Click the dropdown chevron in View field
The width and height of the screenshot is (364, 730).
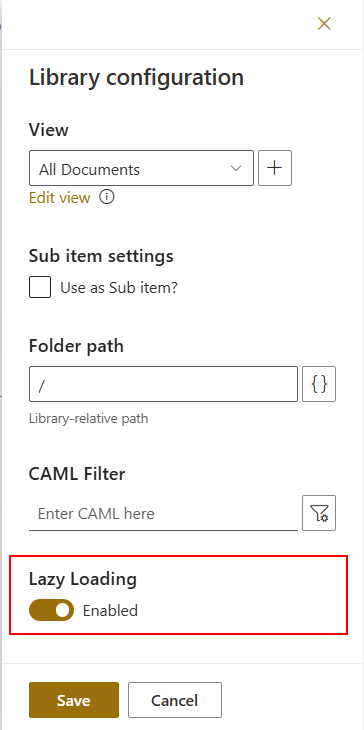tap(236, 168)
